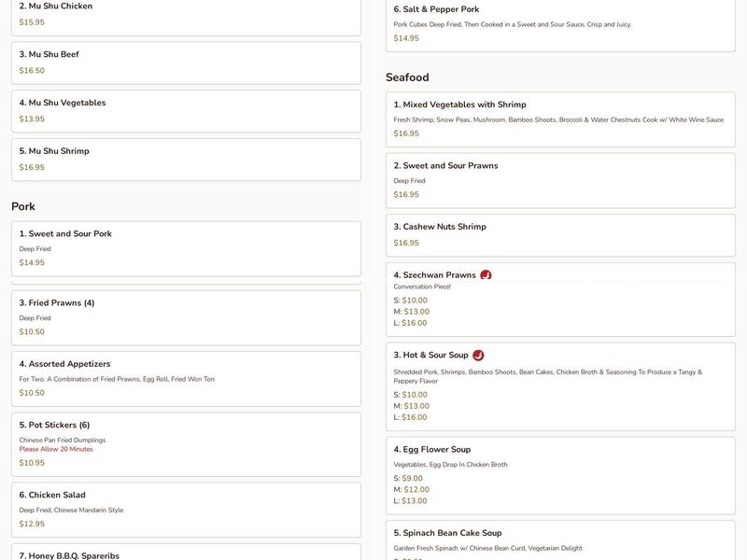
Task: Click the spicy icon beside Szechwan Prawns
Action: coord(486,275)
